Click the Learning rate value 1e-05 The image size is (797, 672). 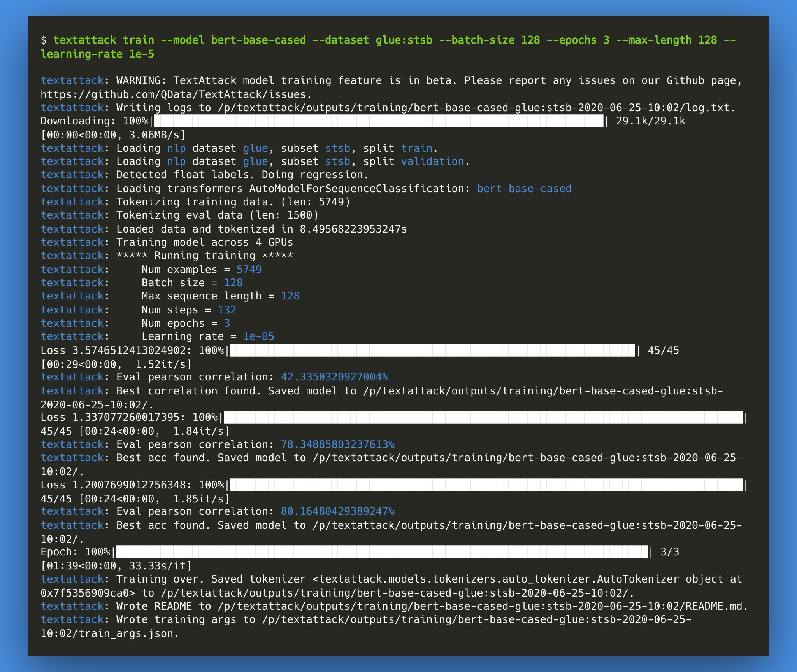coord(258,336)
